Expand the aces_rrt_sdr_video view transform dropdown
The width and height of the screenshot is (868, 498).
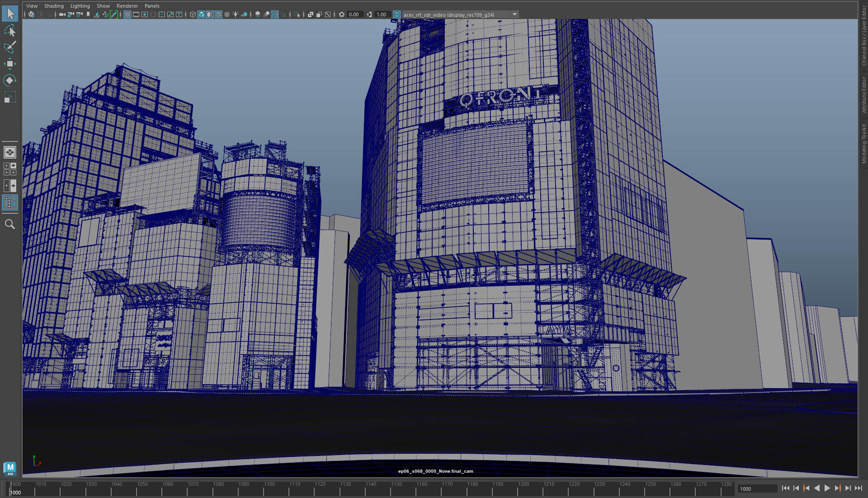point(514,14)
